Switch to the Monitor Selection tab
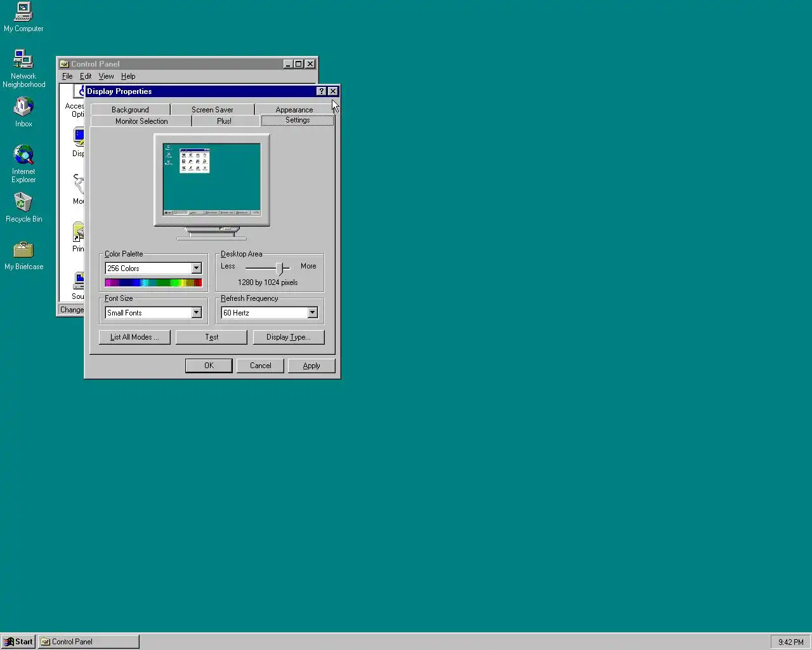Image resolution: width=812 pixels, height=650 pixels. click(x=141, y=121)
